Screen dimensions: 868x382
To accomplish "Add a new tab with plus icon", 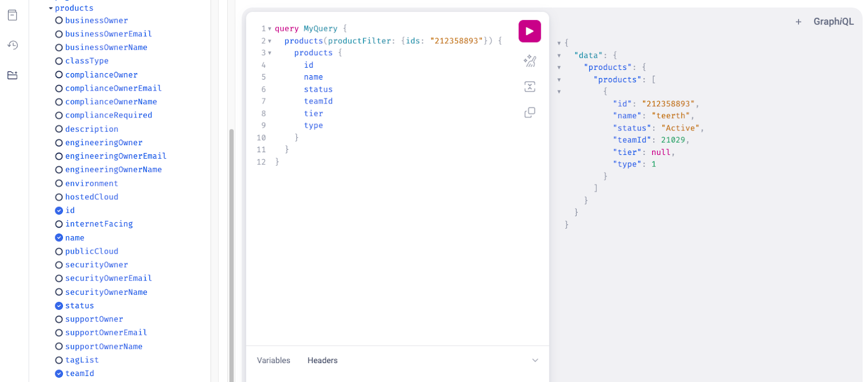I will [x=798, y=22].
